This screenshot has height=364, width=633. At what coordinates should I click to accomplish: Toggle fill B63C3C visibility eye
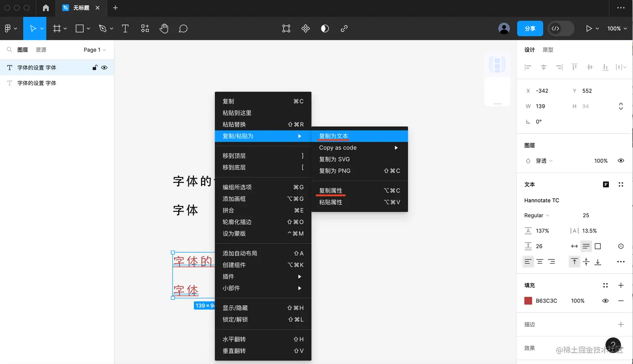[x=605, y=301]
